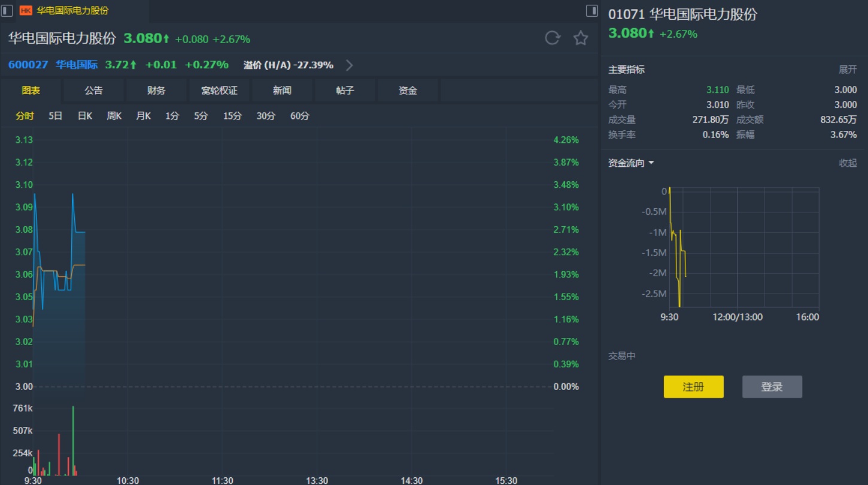868x485 pixels.
Task: Add stock to favorites with star icon
Action: [x=580, y=38]
